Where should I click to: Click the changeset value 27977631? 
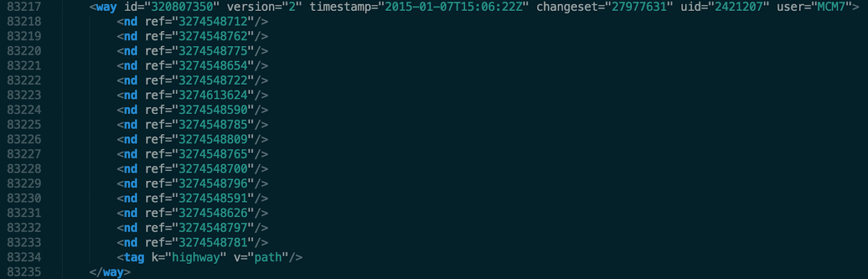click(639, 7)
